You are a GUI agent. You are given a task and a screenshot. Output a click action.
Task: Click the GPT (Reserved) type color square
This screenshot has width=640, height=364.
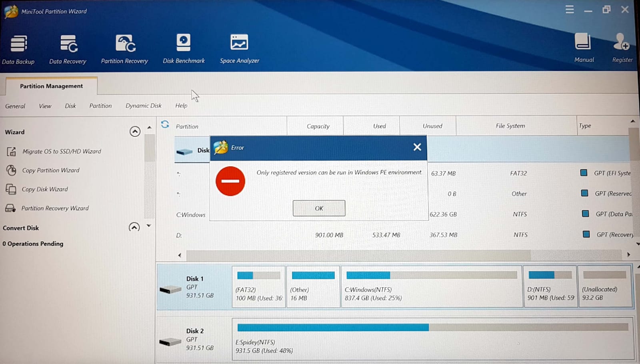tap(584, 193)
